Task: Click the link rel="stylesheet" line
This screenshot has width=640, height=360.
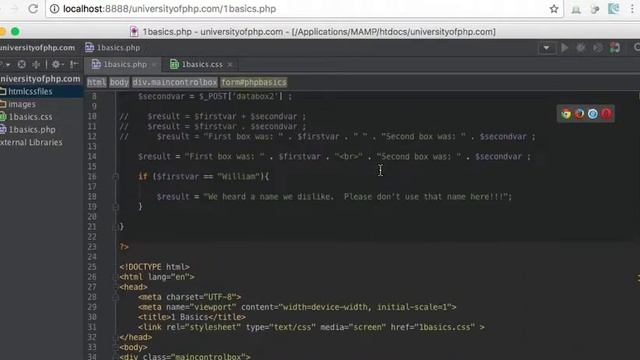Action: click(311, 327)
